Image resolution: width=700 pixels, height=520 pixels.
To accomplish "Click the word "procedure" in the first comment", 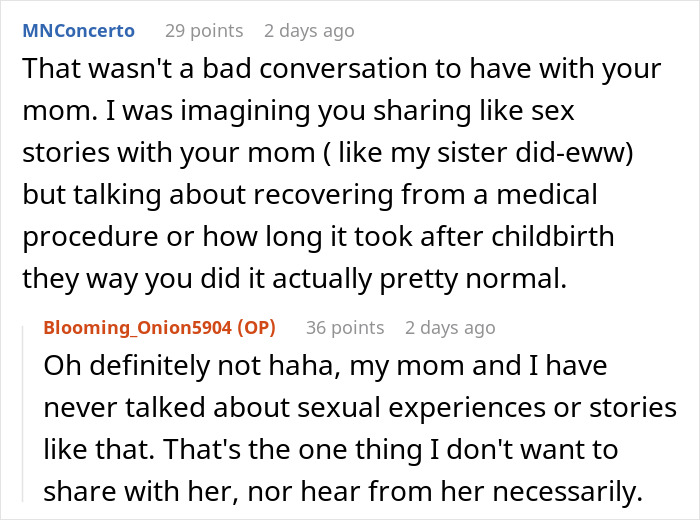I will [x=90, y=237].
